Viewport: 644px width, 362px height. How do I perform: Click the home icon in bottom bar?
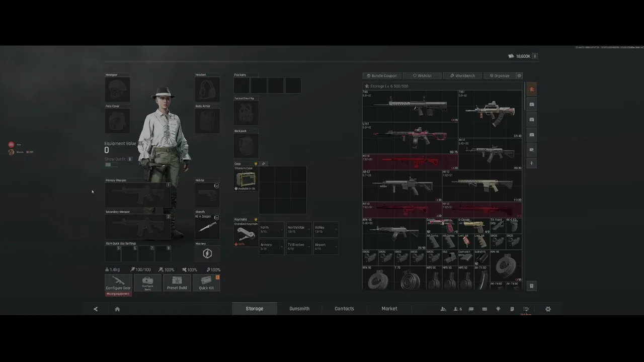point(117,309)
